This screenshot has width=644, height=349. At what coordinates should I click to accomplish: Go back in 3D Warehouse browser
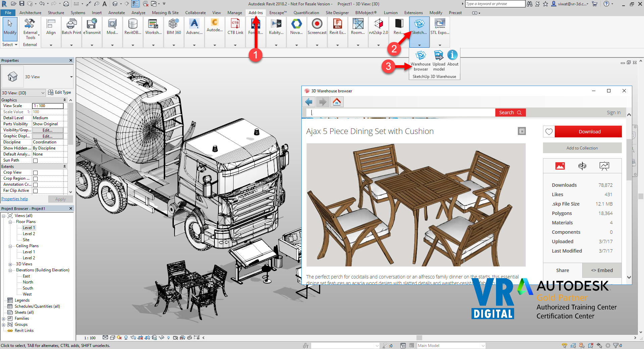pyautogui.click(x=309, y=101)
